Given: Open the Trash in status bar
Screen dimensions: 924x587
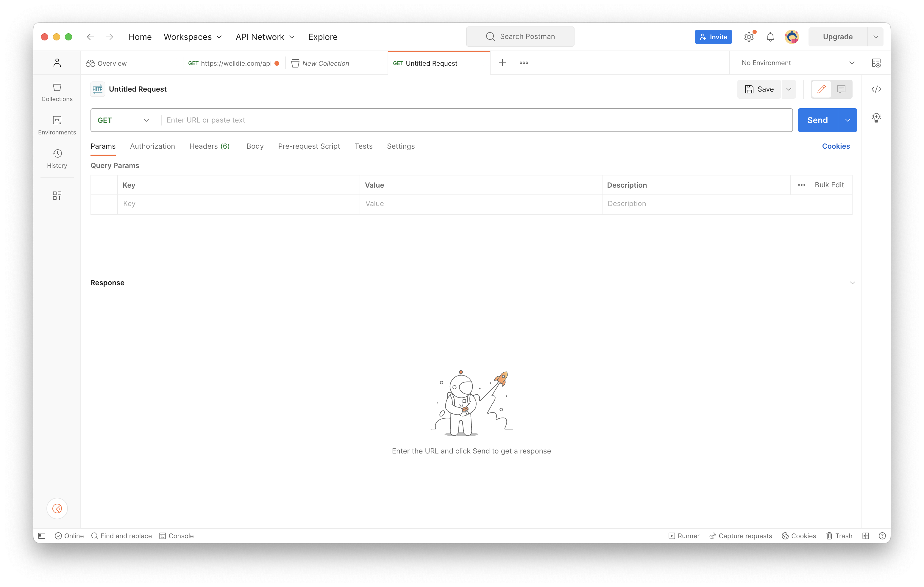Looking at the screenshot, I should point(839,536).
